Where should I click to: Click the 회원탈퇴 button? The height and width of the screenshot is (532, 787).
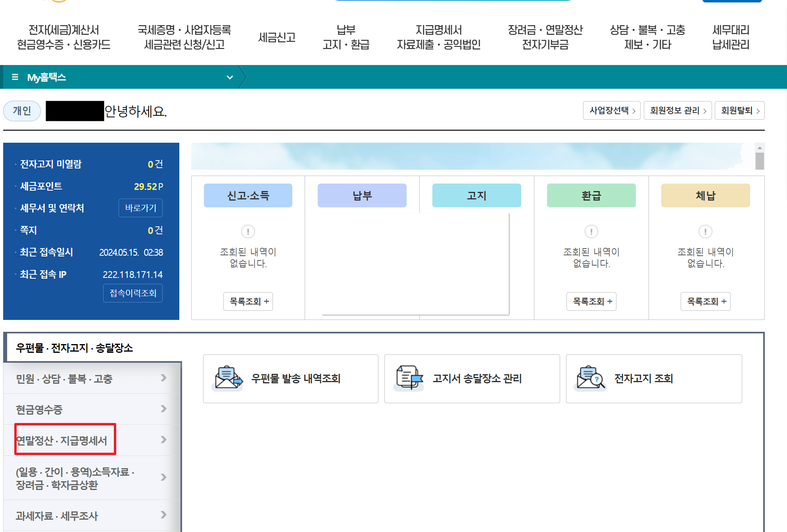pyautogui.click(x=739, y=110)
